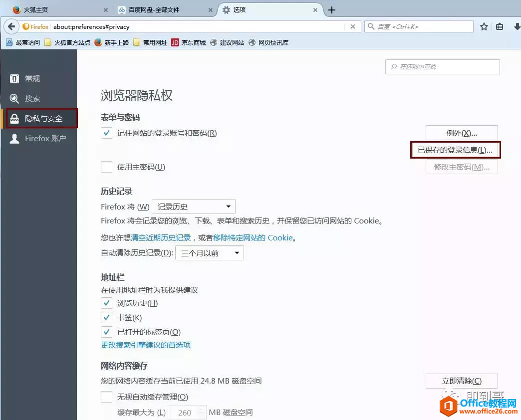Click the stop loading X in address bar
This screenshot has width=521, height=420.
coord(352,26)
